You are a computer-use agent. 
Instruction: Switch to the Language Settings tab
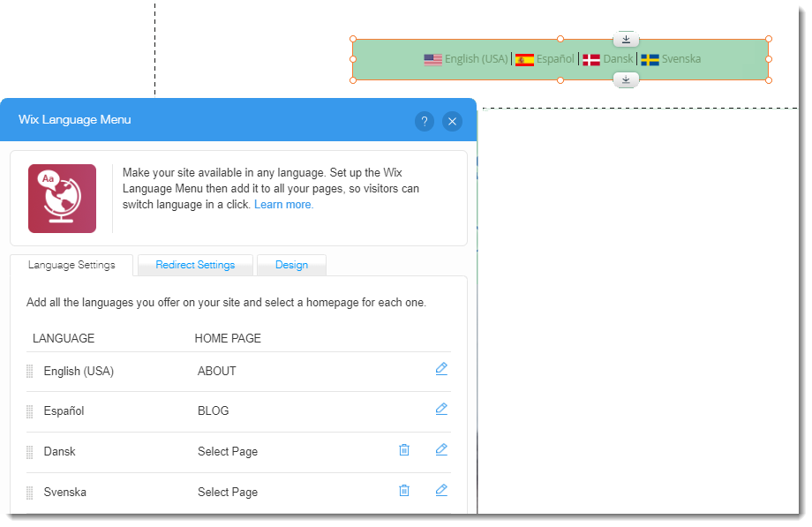point(71,265)
